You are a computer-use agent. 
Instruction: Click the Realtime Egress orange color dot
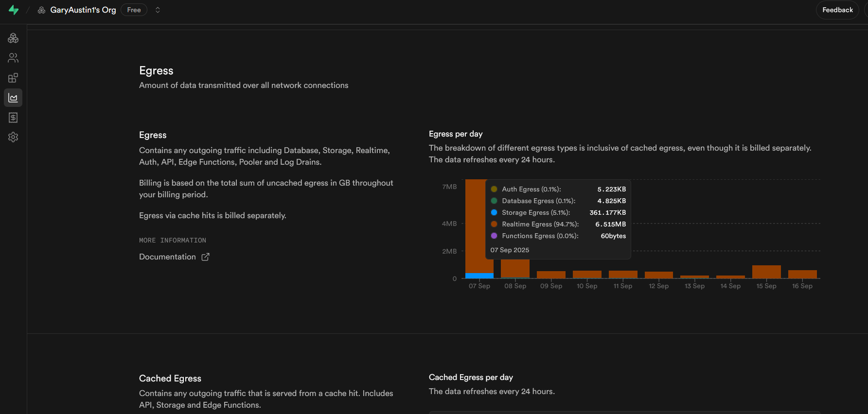click(x=494, y=224)
